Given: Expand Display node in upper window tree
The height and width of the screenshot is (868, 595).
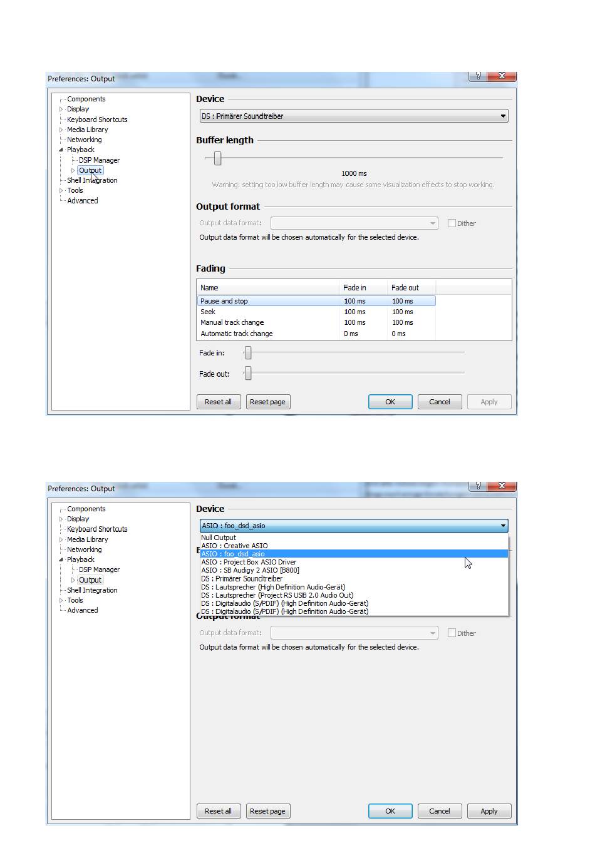Looking at the screenshot, I should click(61, 109).
